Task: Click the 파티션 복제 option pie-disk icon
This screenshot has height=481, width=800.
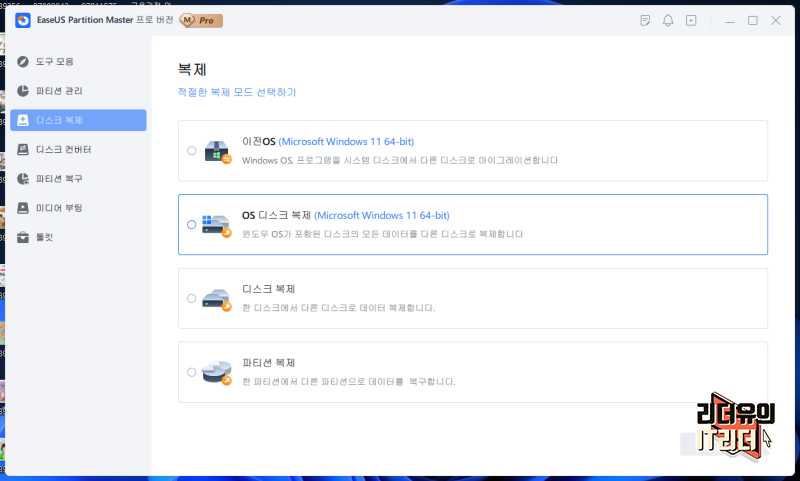Action: point(217,373)
